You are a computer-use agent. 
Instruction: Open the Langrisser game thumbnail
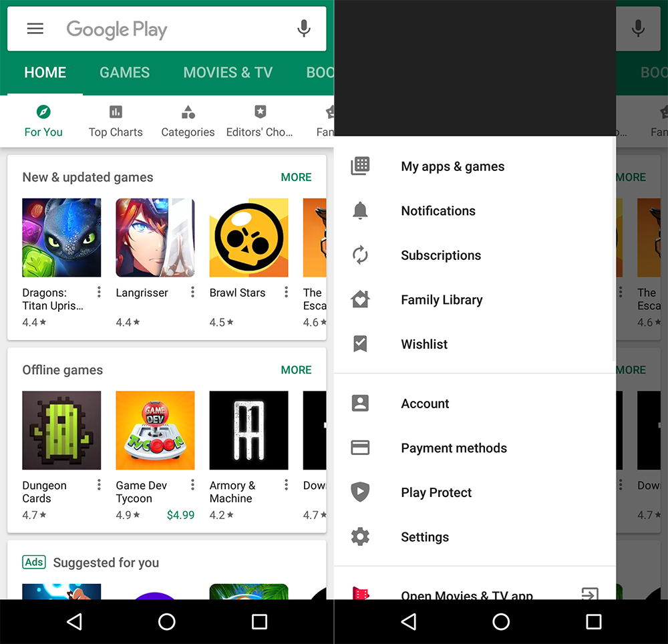[x=155, y=238]
